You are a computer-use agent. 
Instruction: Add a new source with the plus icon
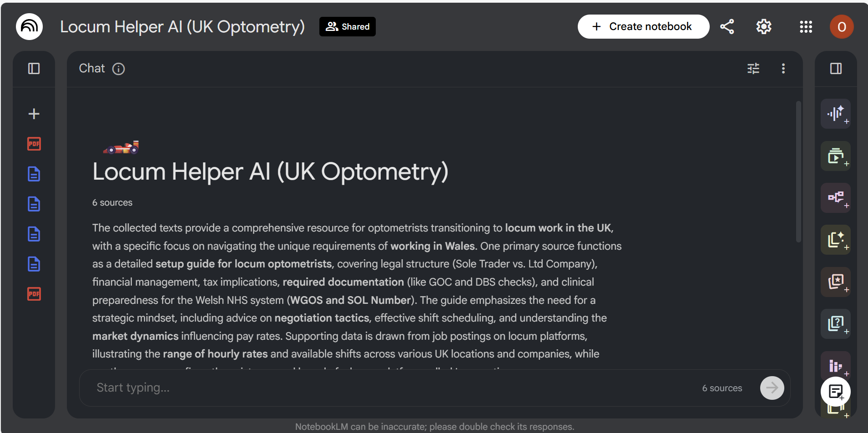tap(34, 114)
